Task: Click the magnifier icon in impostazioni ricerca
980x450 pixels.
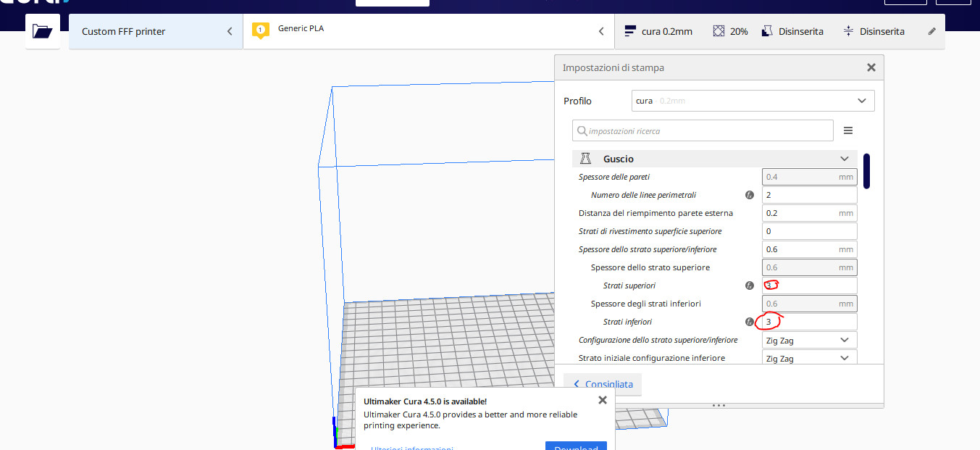Action: pyautogui.click(x=581, y=131)
